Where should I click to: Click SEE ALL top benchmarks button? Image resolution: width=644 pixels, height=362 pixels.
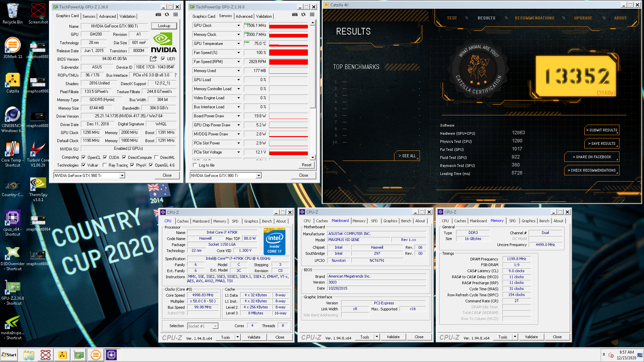point(407,156)
